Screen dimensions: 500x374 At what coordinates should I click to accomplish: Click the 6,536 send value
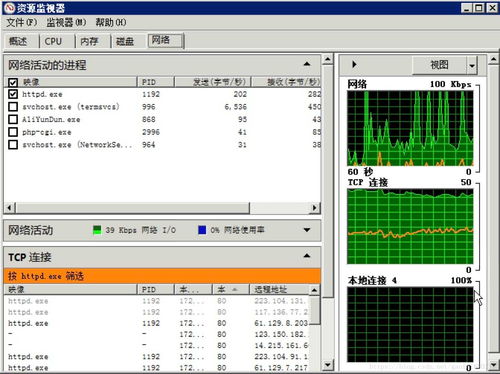pyautogui.click(x=236, y=107)
